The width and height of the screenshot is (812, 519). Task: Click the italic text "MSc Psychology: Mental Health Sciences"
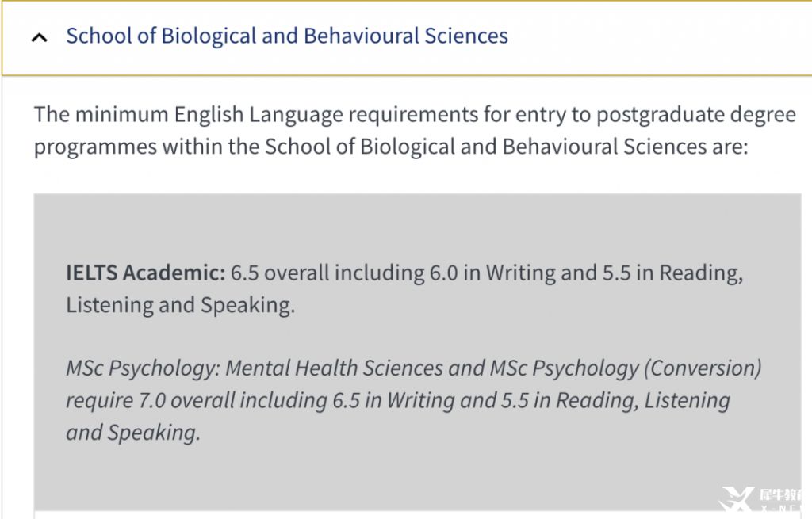point(264,368)
